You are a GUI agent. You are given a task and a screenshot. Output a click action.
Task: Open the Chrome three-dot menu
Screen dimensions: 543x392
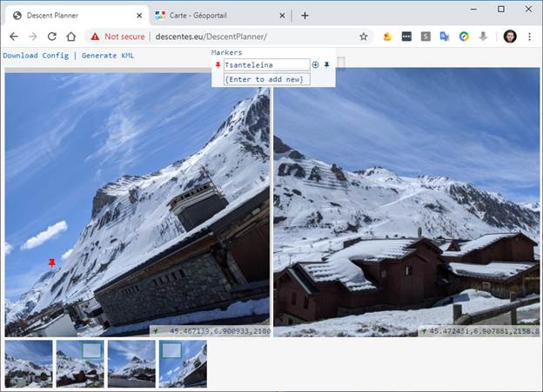529,37
